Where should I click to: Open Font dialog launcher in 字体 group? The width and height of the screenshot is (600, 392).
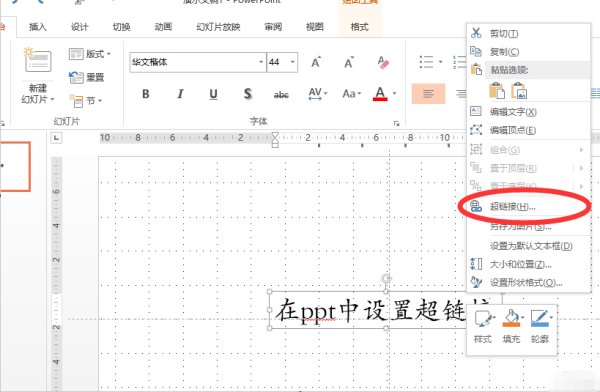pyautogui.click(x=396, y=123)
